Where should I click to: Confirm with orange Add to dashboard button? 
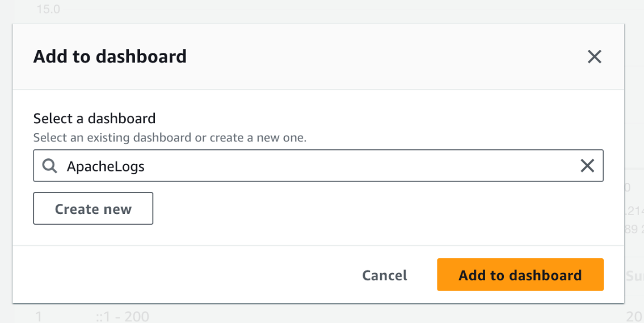(520, 275)
